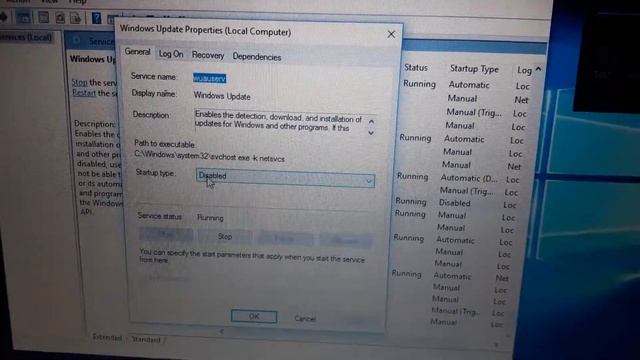Sort by the Log On column header

[x=524, y=70]
